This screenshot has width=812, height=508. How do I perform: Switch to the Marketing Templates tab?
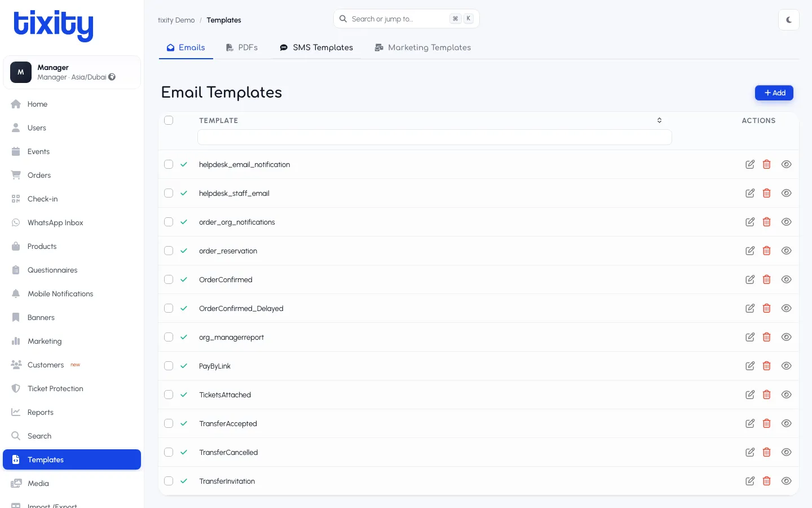coord(423,47)
